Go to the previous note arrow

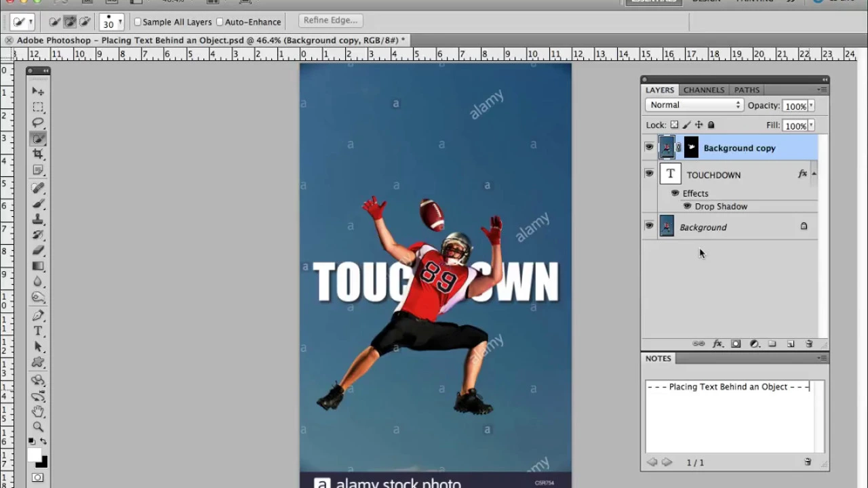coord(652,462)
